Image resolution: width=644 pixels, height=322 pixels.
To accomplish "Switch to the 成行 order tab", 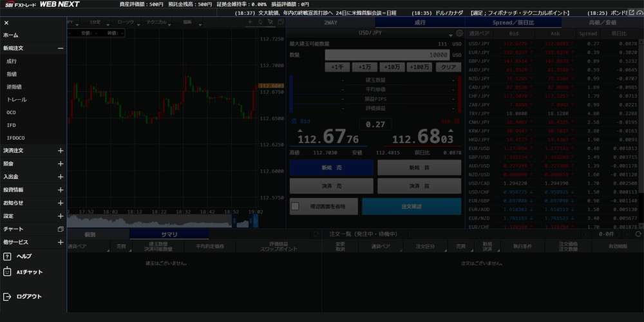I will [x=420, y=23].
